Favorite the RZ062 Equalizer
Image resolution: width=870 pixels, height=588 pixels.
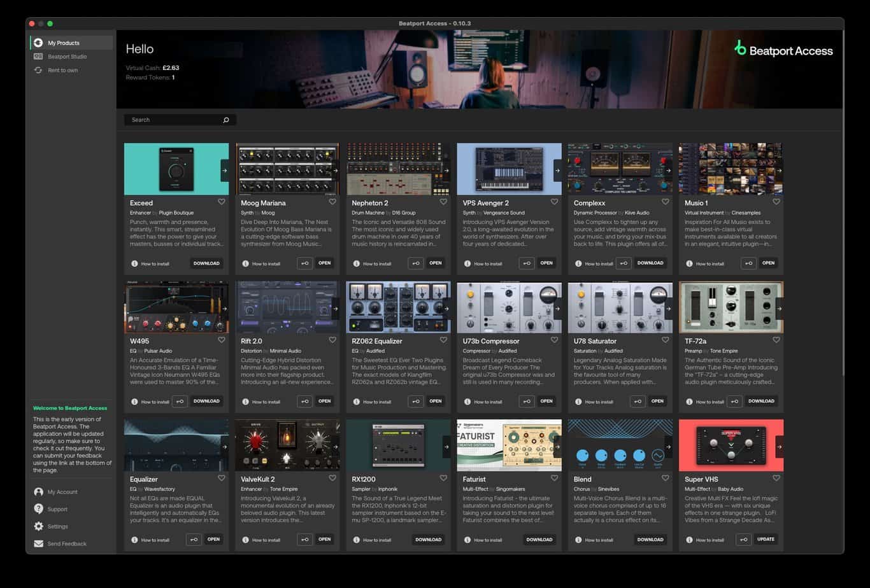coord(443,340)
